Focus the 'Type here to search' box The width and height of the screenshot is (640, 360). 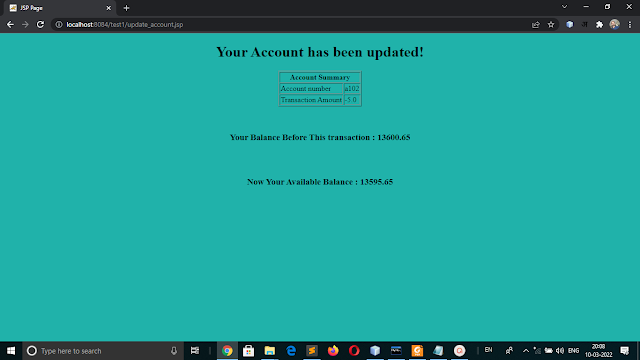pyautogui.click(x=102, y=351)
